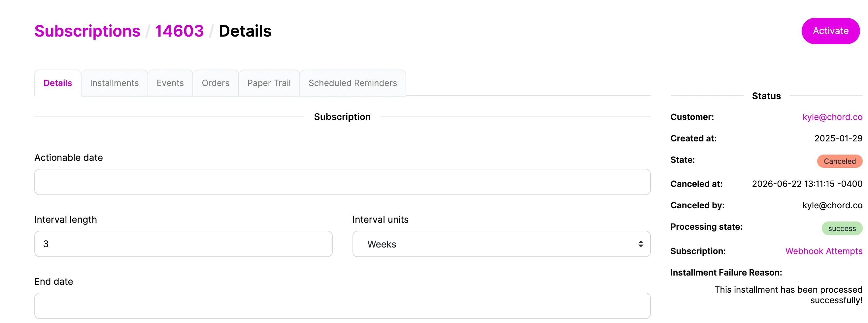Select the Orders tab
The height and width of the screenshot is (323, 868).
coord(216,83)
